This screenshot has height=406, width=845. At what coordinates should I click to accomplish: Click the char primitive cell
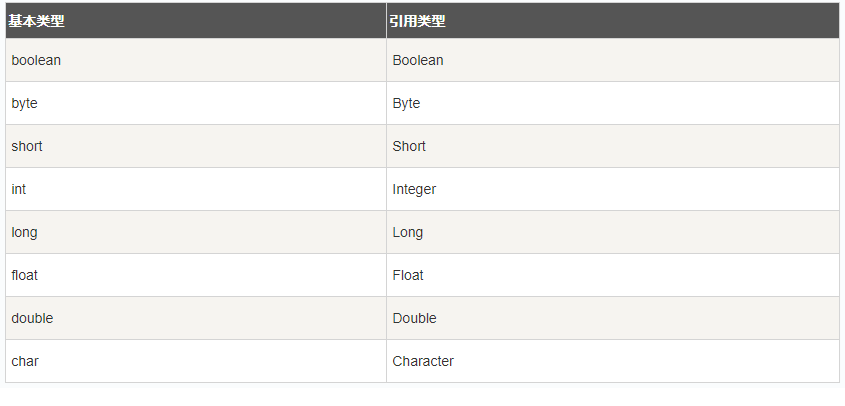click(x=25, y=361)
